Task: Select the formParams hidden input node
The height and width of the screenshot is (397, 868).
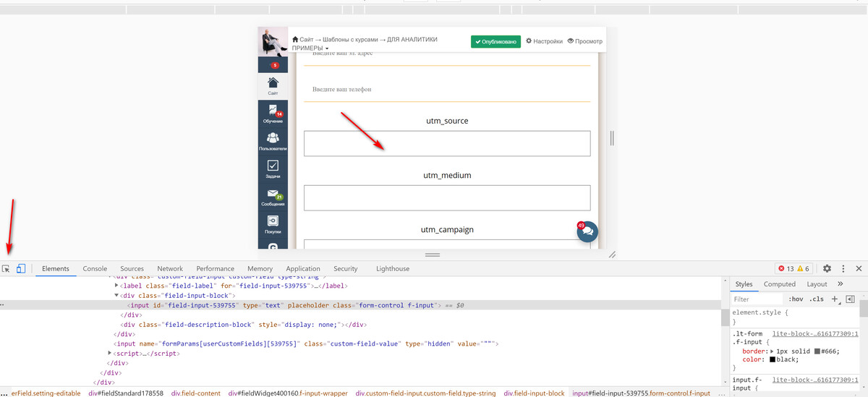Action: pyautogui.click(x=307, y=343)
